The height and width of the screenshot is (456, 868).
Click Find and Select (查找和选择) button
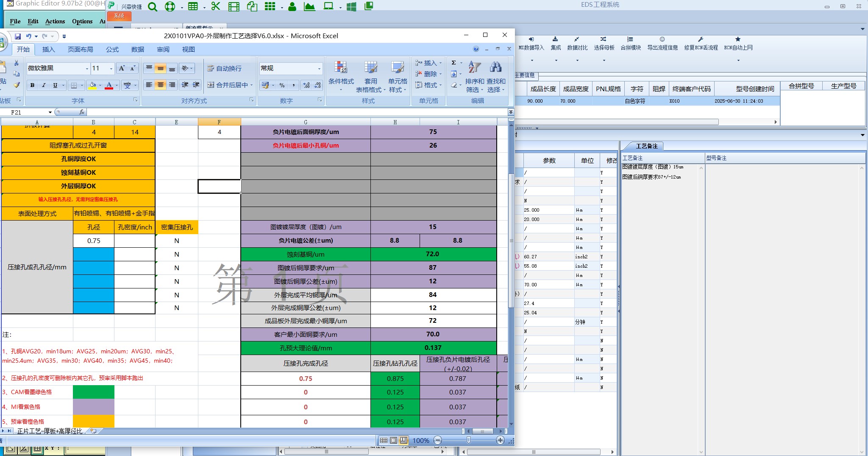[496, 77]
